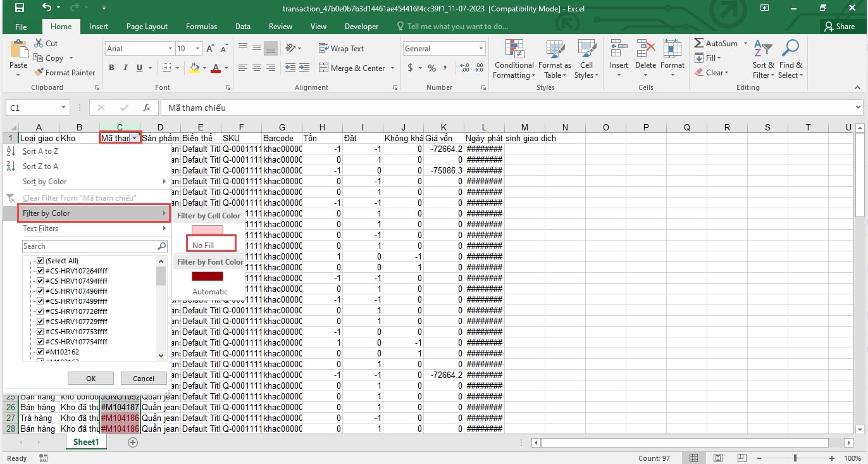This screenshot has height=464, width=868.
Task: Uncheck the #CS-HRV107264ffff filter checkbox
Action: coord(40,271)
